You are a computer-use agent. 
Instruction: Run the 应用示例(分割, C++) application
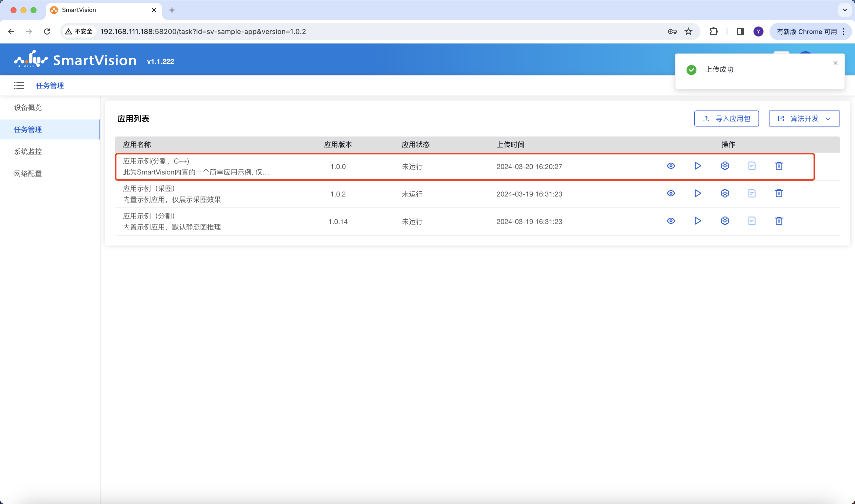coord(698,166)
